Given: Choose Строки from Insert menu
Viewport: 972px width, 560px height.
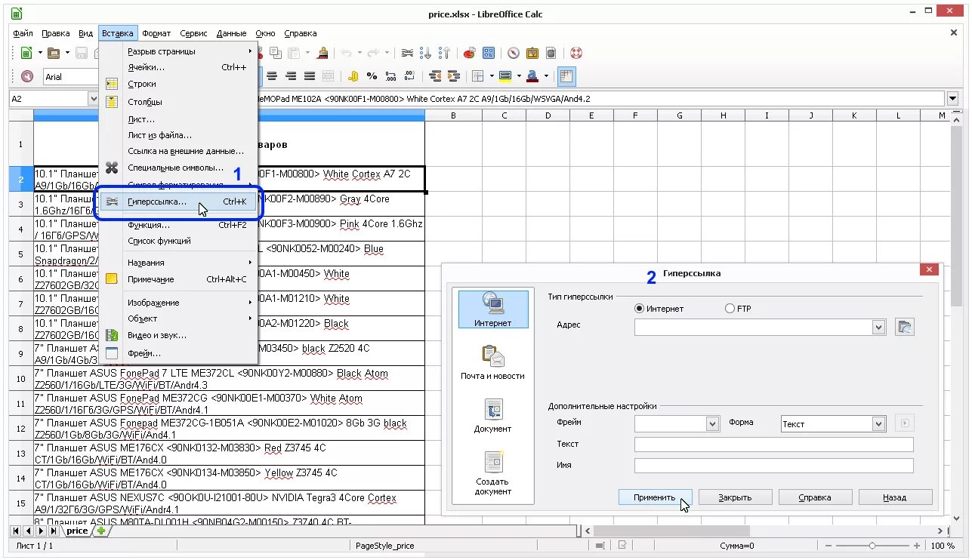Looking at the screenshot, I should click(179, 84).
